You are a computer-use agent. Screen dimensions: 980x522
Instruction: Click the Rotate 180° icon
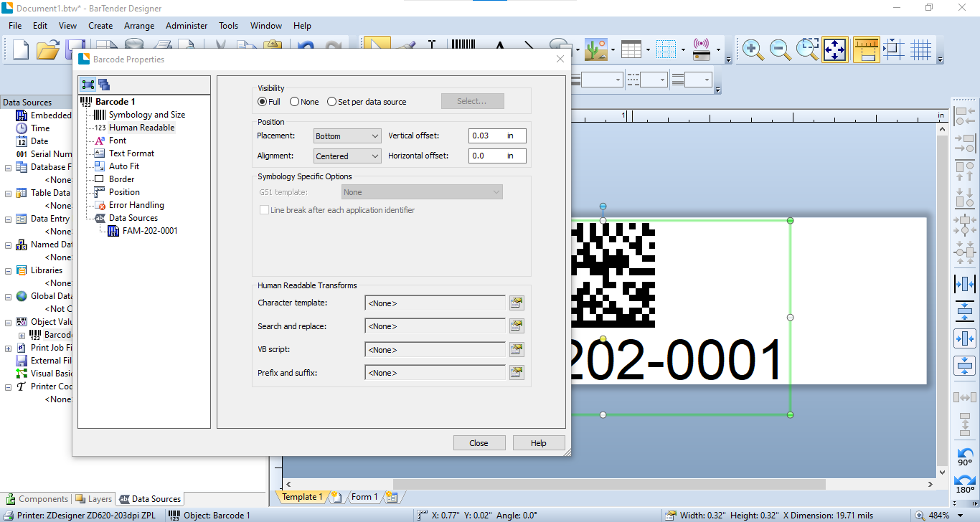coord(965,484)
